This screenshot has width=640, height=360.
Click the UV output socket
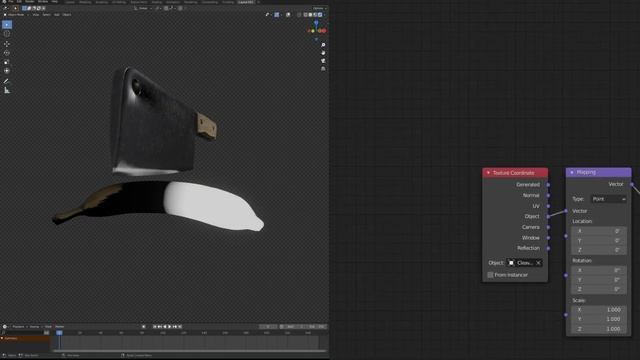pos(548,206)
